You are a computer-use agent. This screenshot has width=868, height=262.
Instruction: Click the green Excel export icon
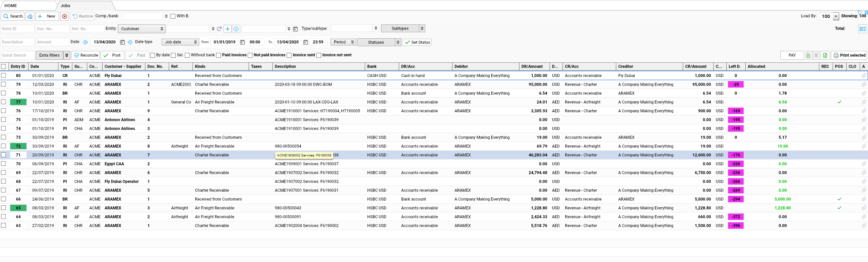[825, 55]
